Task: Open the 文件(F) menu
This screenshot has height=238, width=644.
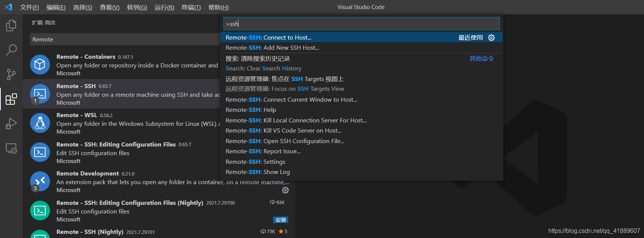Action: (x=29, y=7)
